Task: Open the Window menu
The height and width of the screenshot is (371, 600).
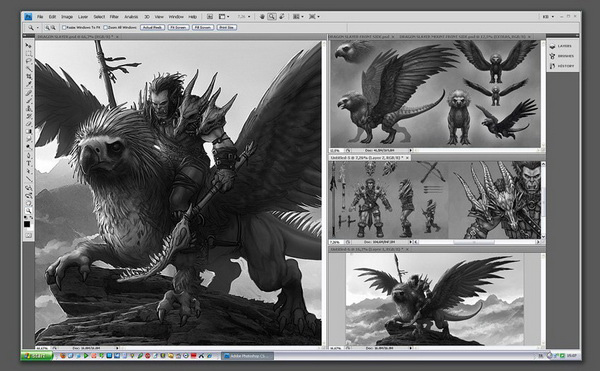Action: 176,16
